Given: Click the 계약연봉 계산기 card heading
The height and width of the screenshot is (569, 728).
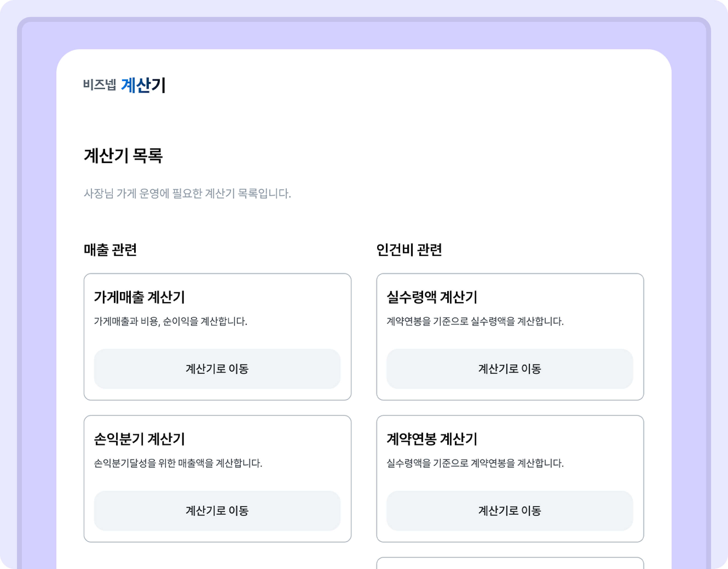Looking at the screenshot, I should point(432,439).
